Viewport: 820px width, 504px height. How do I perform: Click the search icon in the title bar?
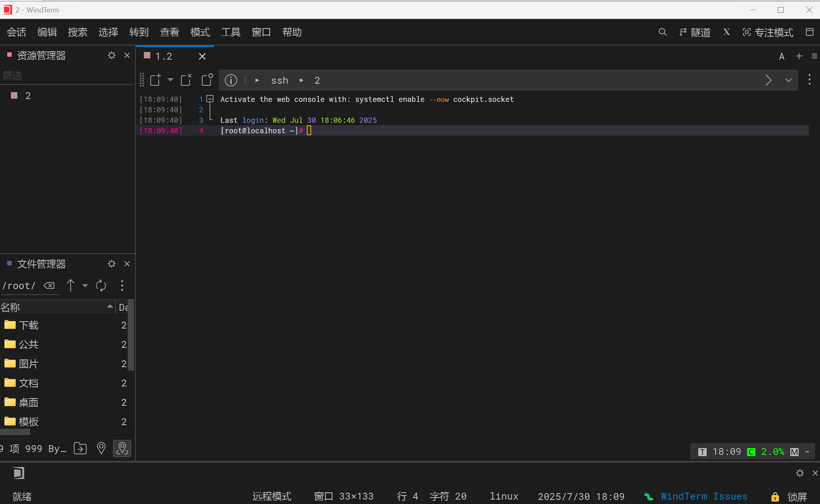coord(663,32)
